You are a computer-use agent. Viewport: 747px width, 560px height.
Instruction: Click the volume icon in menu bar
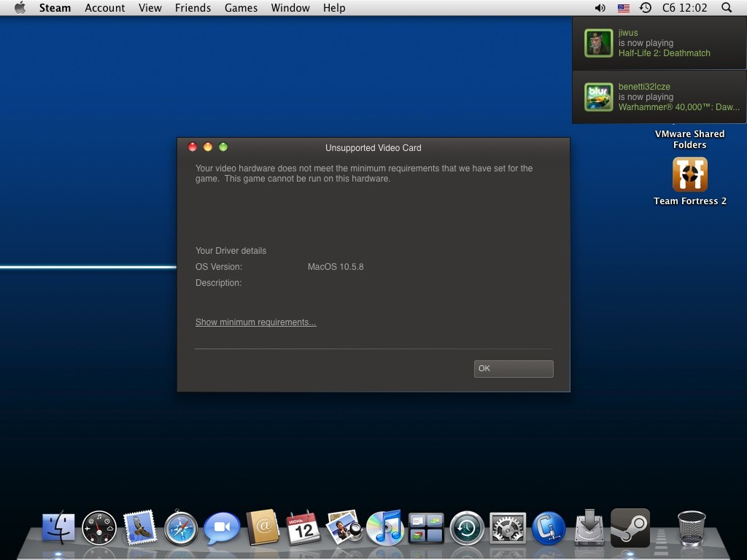(600, 7)
